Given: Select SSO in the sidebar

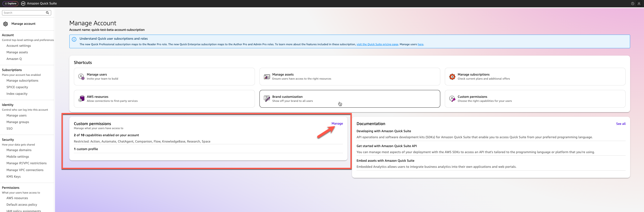Looking at the screenshot, I should (9, 129).
